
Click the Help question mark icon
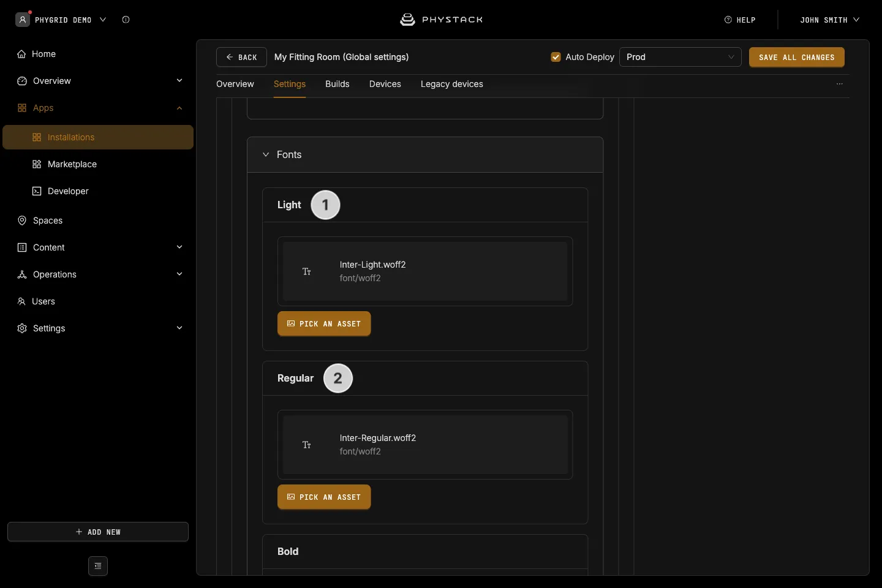pyautogui.click(x=728, y=20)
